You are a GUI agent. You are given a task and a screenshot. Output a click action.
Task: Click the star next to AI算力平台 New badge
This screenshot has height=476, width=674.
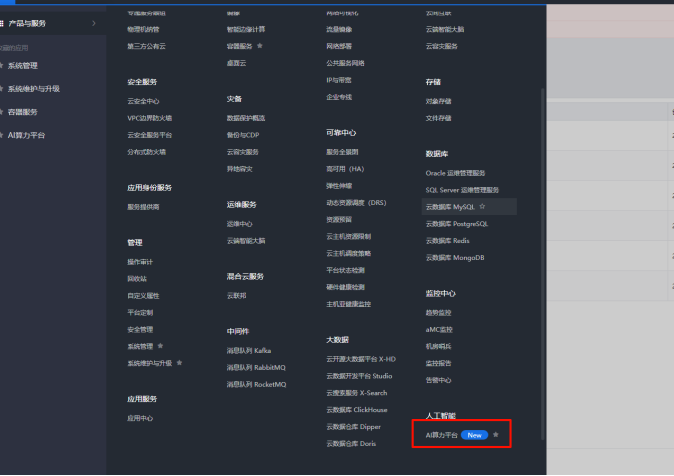pos(496,435)
